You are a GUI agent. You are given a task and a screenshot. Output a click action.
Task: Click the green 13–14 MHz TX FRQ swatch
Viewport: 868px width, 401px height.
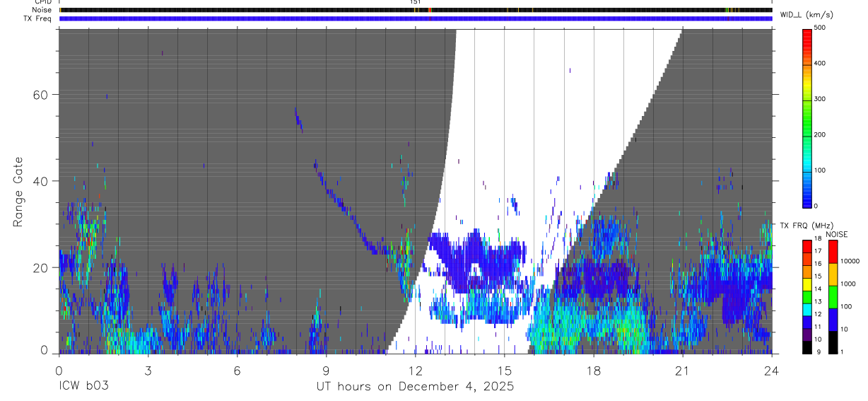[x=807, y=296]
